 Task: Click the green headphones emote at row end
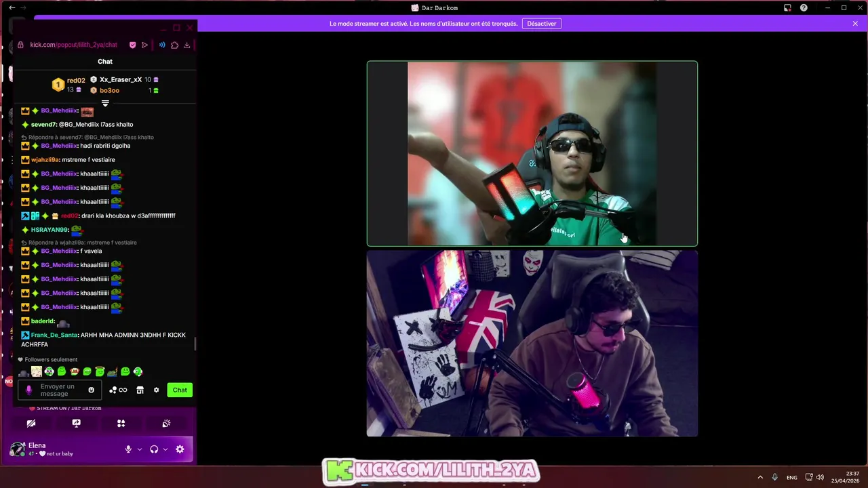tap(138, 371)
